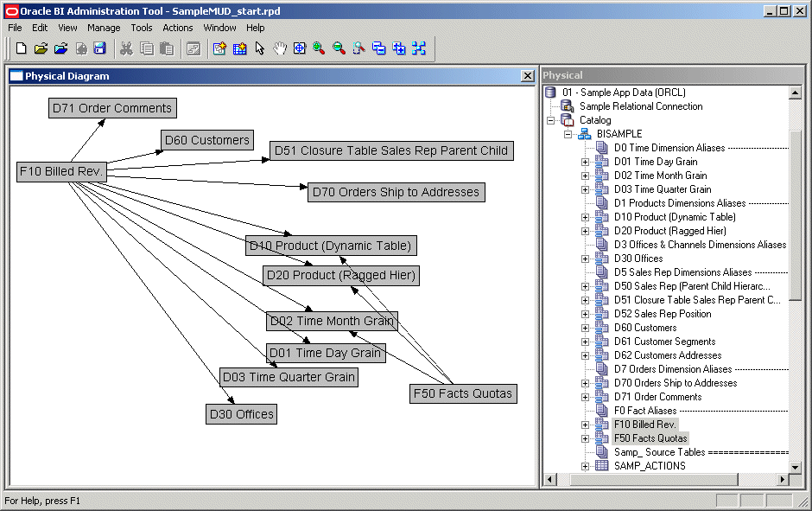812x511 pixels.
Task: Select the F50 Facts Quotas diagram box
Action: [463, 393]
